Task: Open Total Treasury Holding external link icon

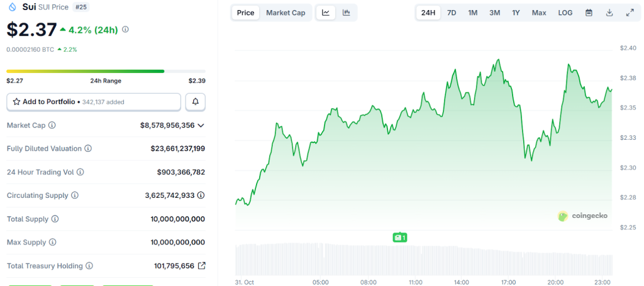Action: (201, 266)
